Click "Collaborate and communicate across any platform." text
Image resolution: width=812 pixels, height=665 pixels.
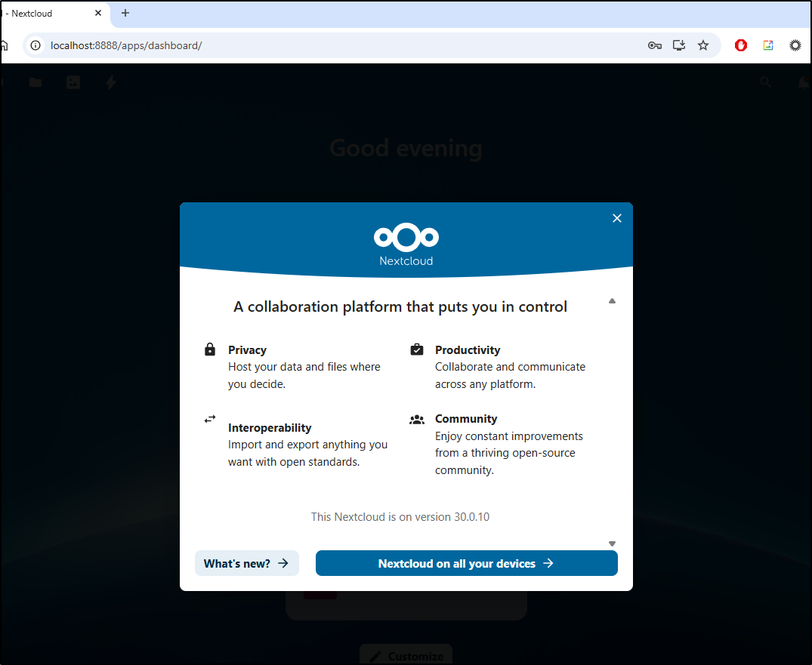[x=510, y=375]
